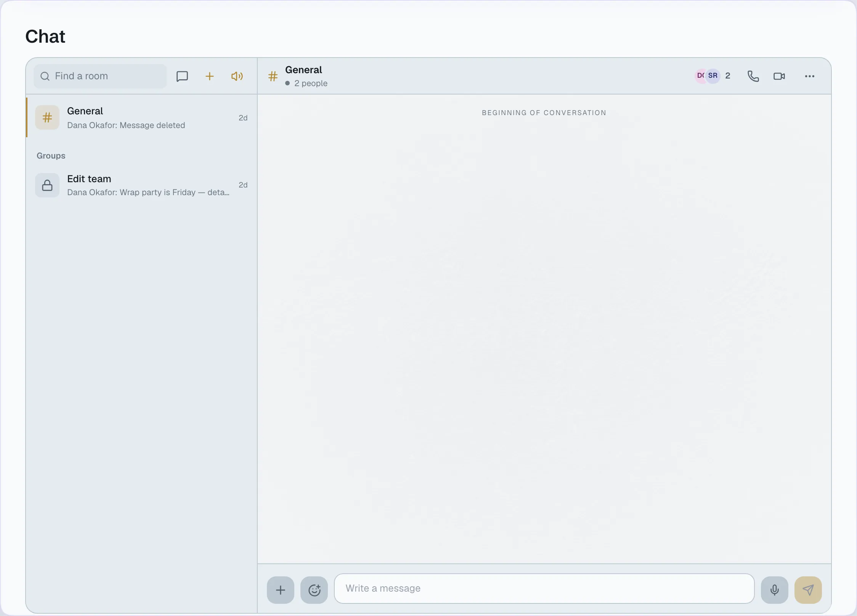Open the emoji picker
Image resolution: width=857 pixels, height=616 pixels.
[314, 590]
